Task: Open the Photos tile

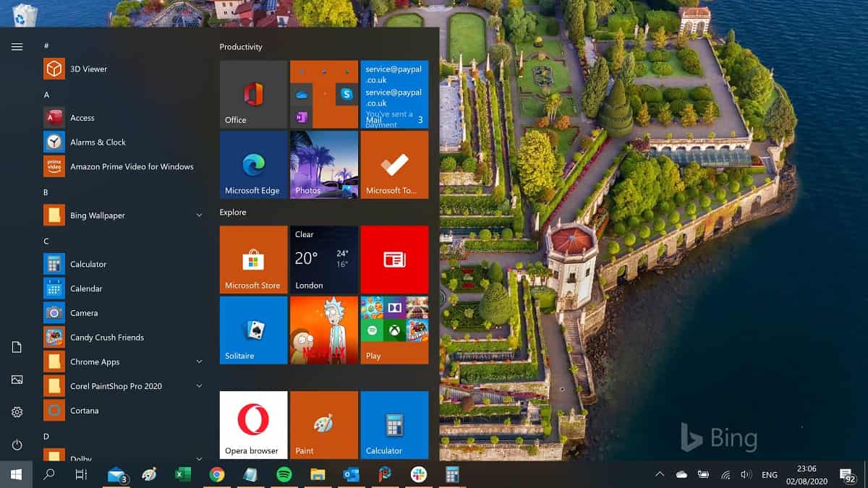Action: point(324,165)
